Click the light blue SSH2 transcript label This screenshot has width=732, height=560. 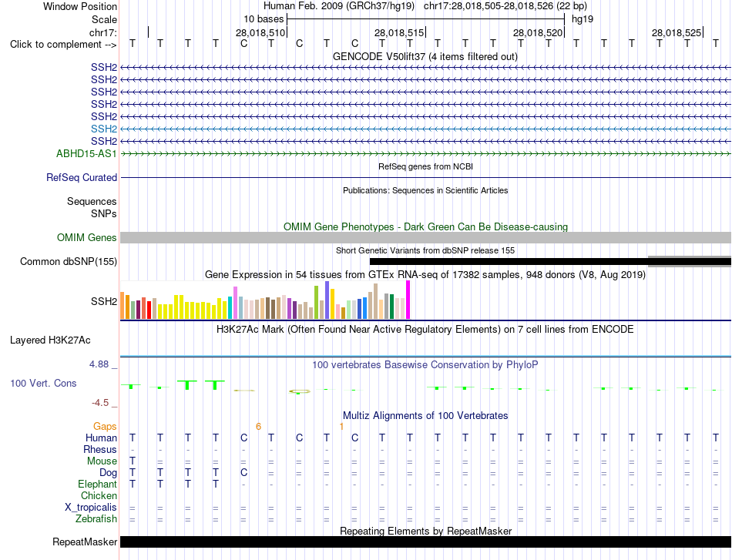pyautogui.click(x=104, y=129)
